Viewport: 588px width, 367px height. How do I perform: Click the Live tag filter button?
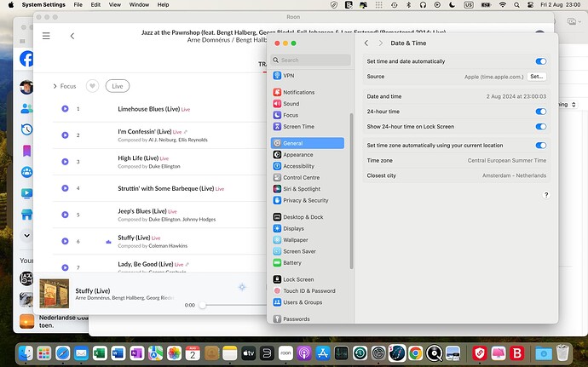point(118,86)
